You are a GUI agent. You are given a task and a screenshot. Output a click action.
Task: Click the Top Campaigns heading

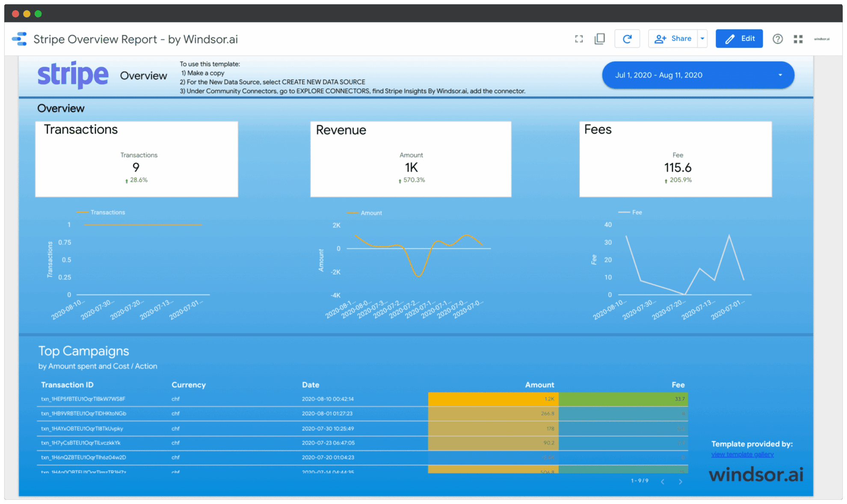84,351
